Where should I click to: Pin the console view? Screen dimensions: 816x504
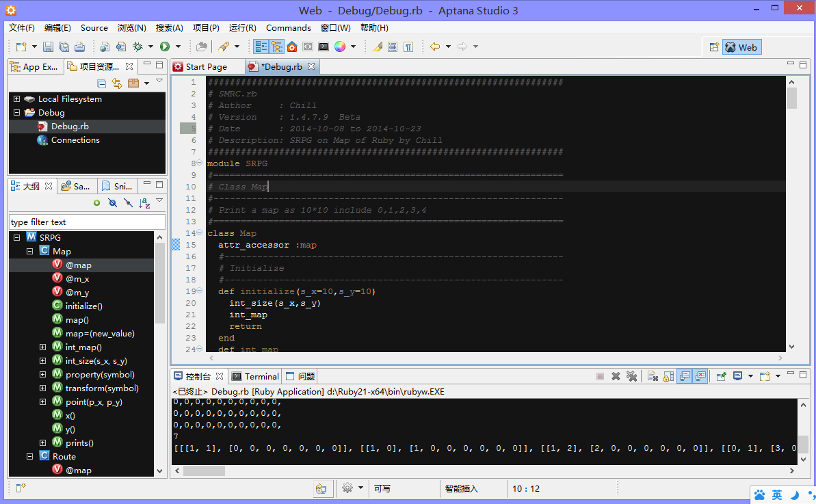pos(722,376)
